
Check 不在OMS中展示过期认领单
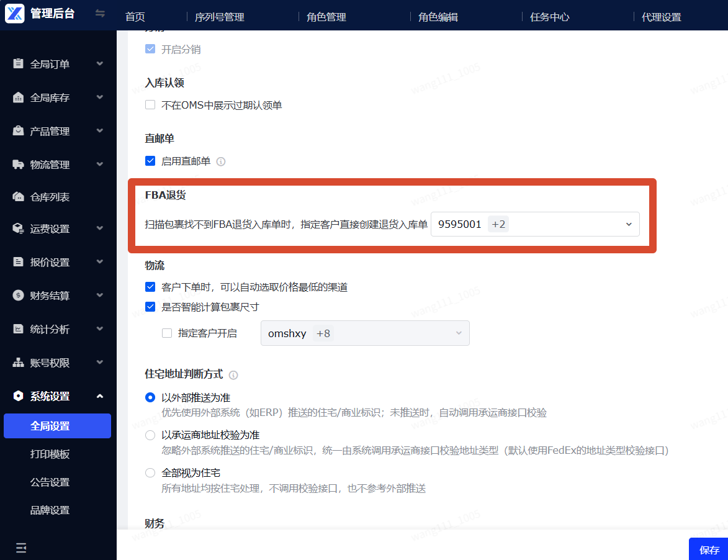point(150,104)
